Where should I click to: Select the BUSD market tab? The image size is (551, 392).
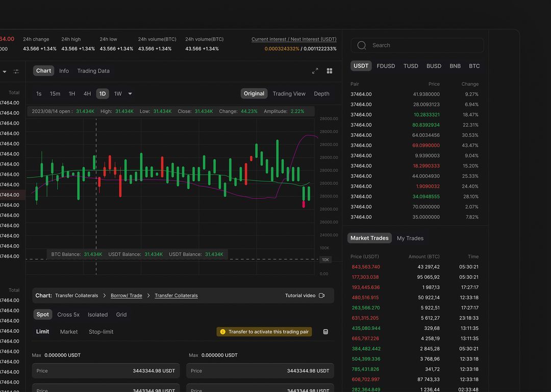coord(434,66)
